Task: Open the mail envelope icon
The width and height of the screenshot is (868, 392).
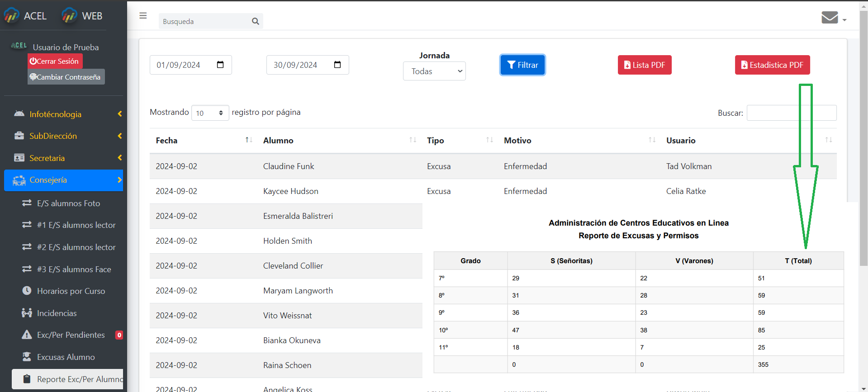Action: point(830,17)
